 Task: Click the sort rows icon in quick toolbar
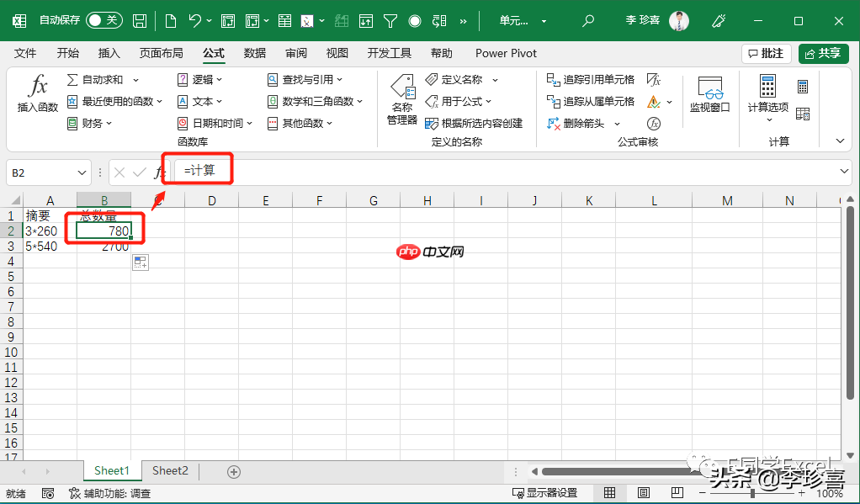tap(365, 21)
